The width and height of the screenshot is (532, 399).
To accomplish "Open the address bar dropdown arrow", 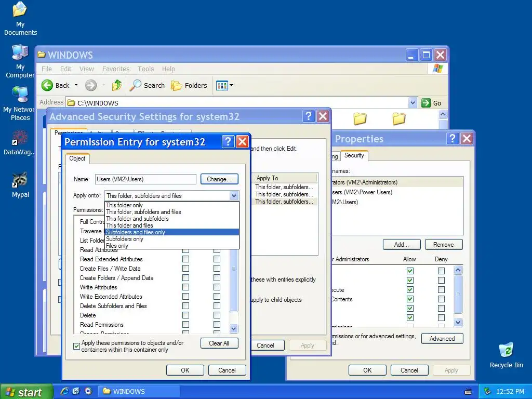I will 412,103.
